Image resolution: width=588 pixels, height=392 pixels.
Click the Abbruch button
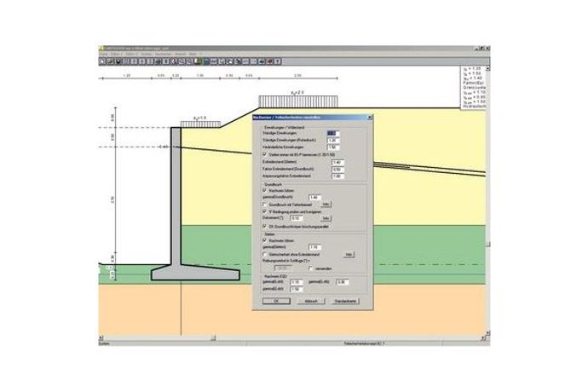[312, 301]
